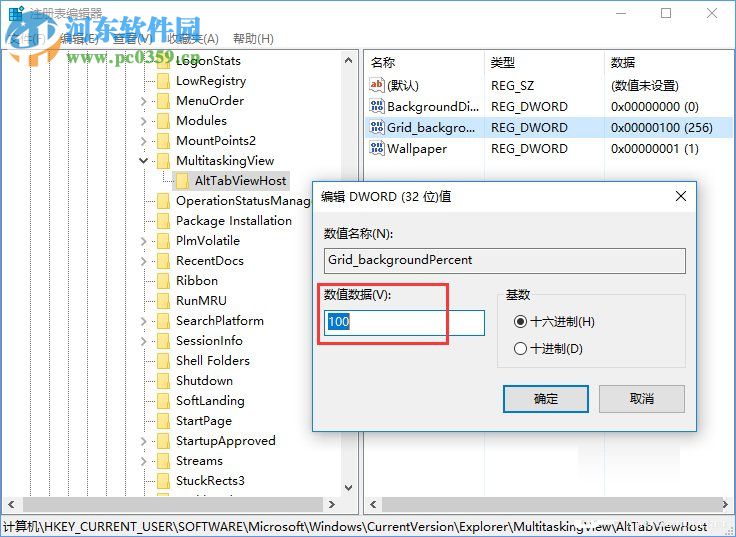Click the (数值未设置) data cell

644,86
